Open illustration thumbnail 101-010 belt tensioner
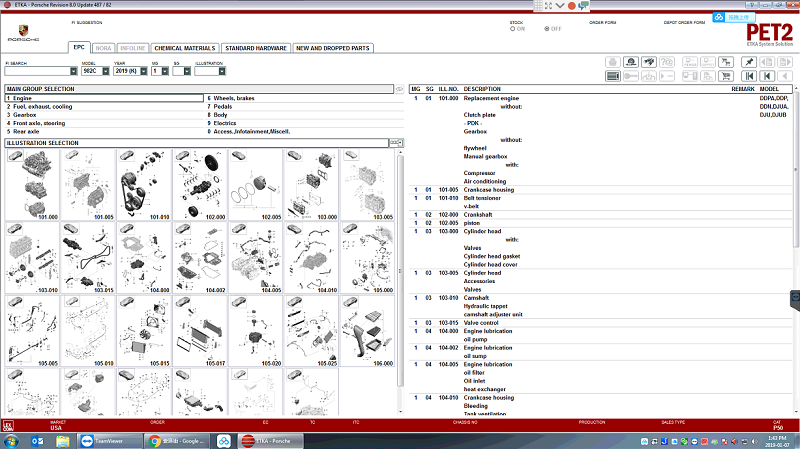Image resolution: width=800 pixels, height=449 pixels. point(144,185)
